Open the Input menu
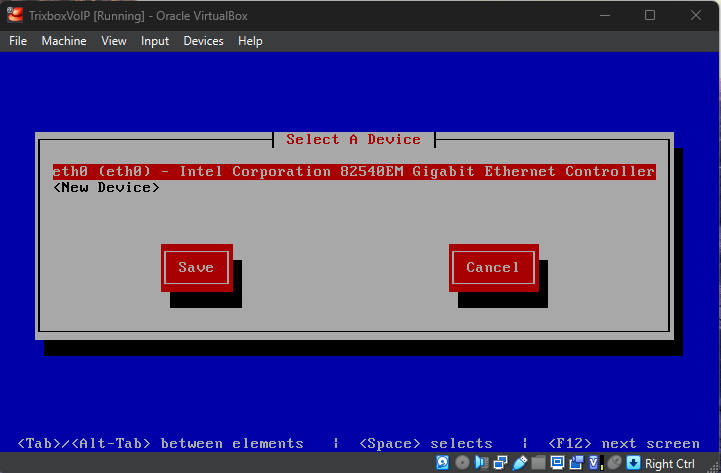Viewport: 721px width, 473px height. pyautogui.click(x=155, y=41)
